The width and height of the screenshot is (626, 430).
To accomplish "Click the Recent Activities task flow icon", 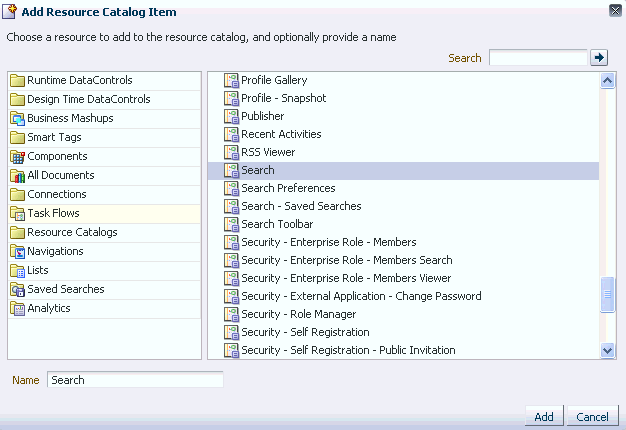I will click(231, 134).
